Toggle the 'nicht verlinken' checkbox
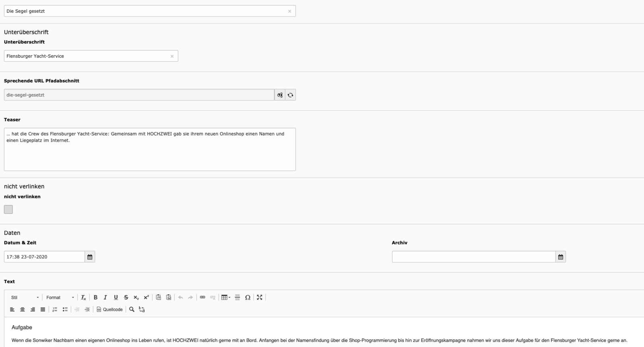Screen dimensions: 644x347 click(8, 209)
